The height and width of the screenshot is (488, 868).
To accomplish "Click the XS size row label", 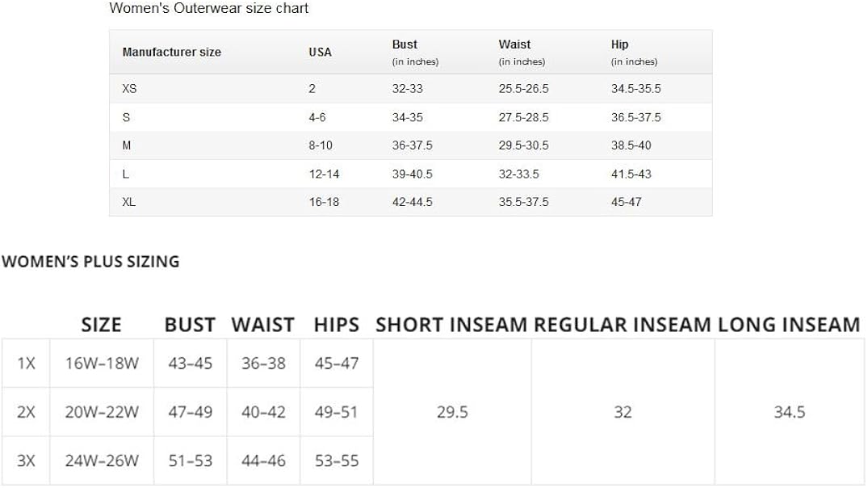I will pyautogui.click(x=129, y=89).
